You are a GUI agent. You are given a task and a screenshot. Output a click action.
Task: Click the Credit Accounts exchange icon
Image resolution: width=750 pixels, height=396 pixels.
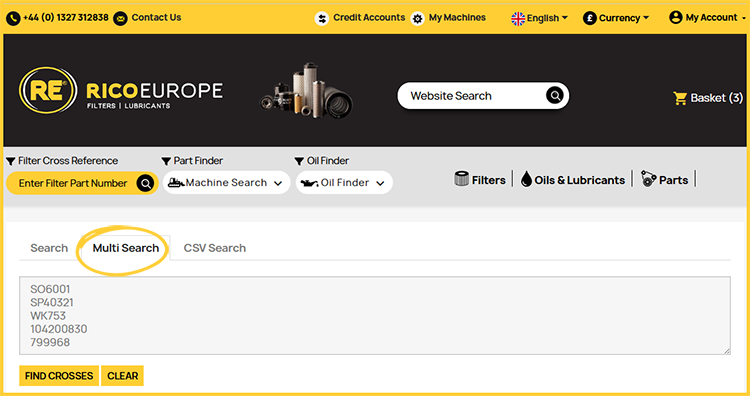click(322, 19)
